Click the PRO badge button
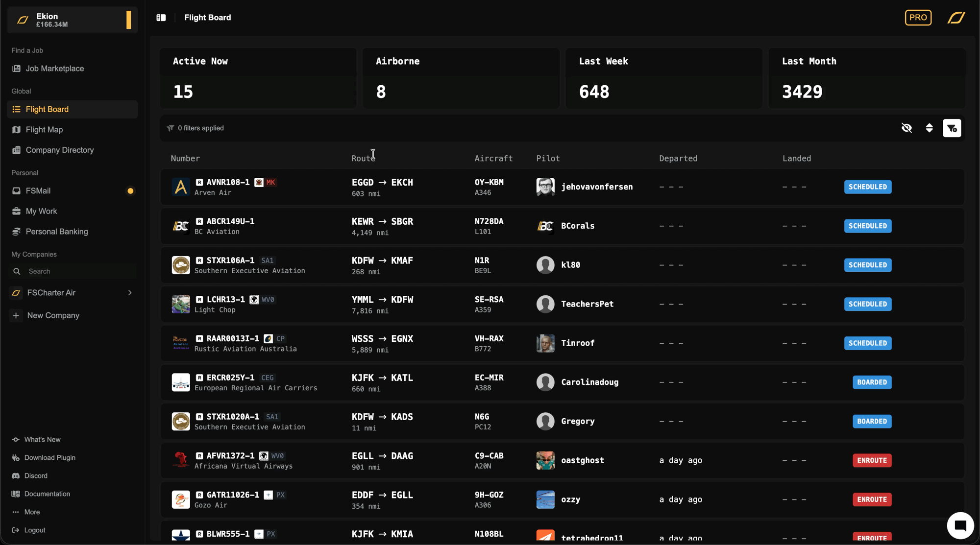 coord(918,18)
